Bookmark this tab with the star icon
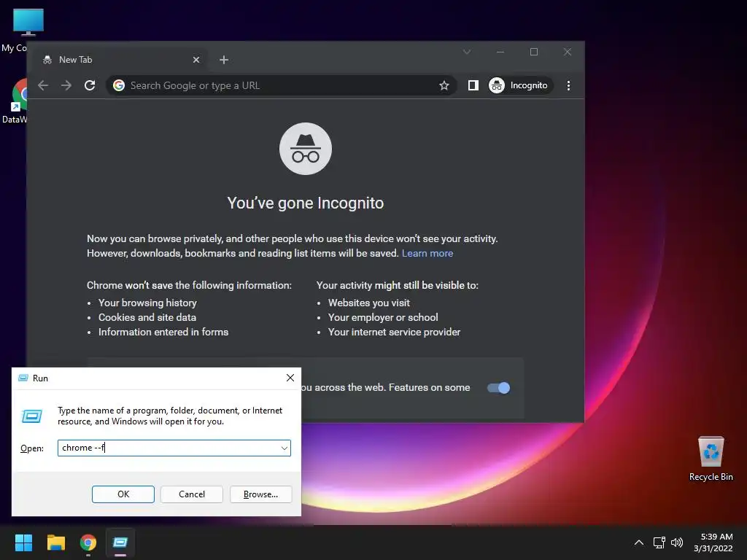Screen dimensions: 747x560 [444, 85]
